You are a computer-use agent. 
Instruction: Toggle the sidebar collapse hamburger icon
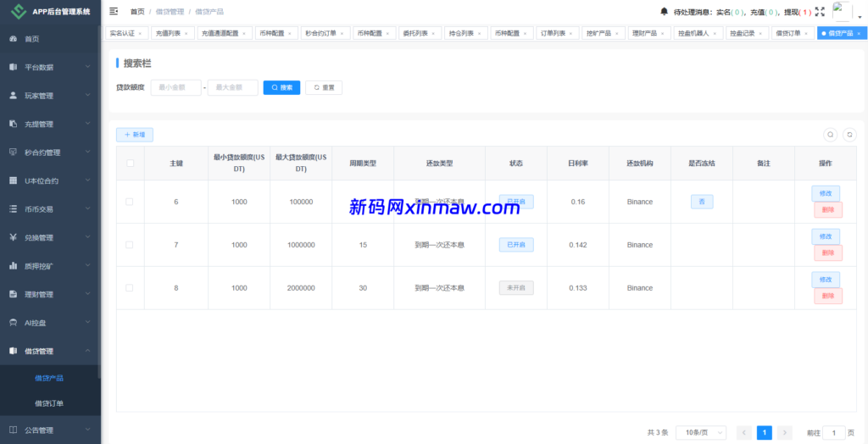click(114, 11)
